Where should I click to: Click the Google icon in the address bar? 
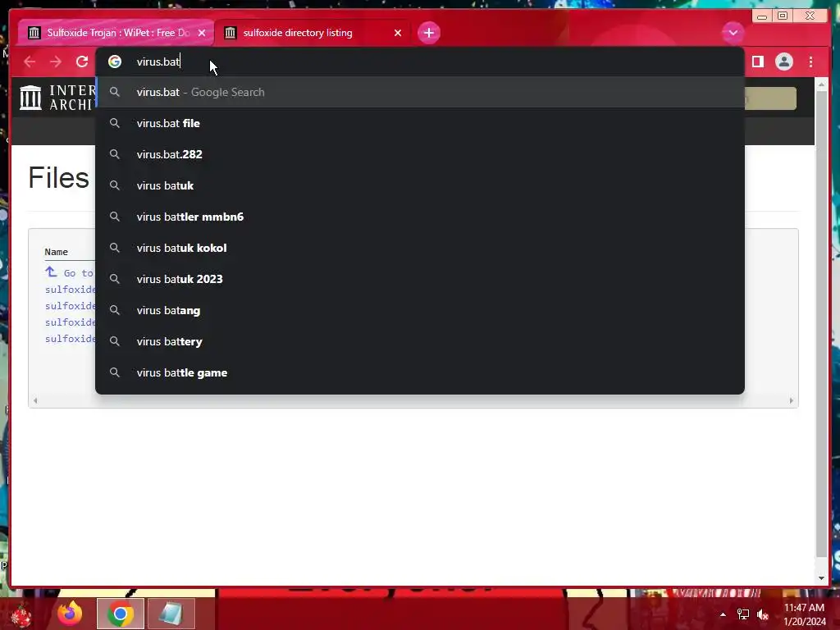115,62
